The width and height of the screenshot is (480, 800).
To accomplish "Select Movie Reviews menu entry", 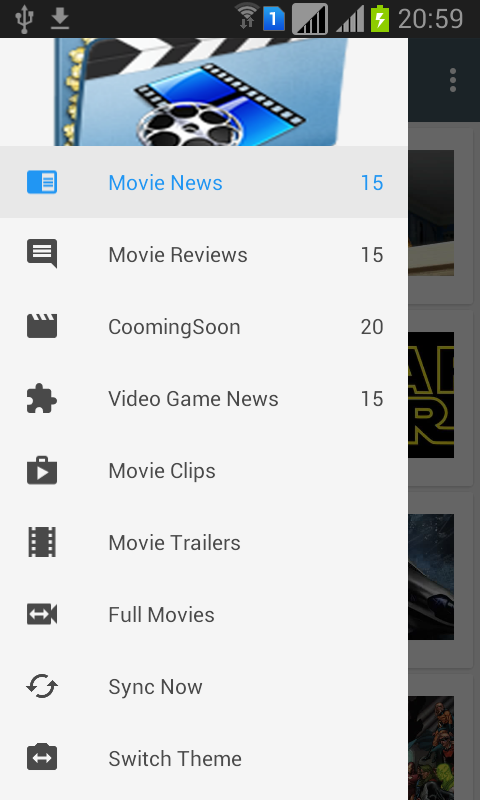I will click(204, 254).
